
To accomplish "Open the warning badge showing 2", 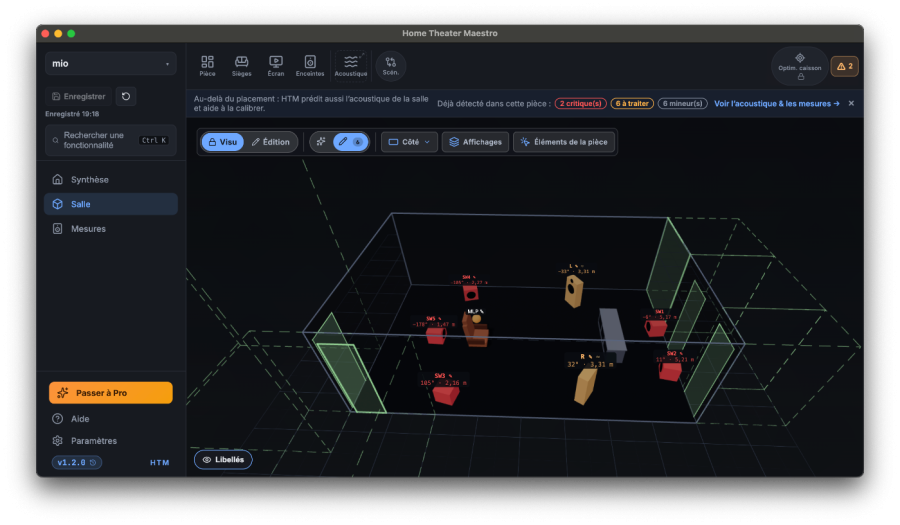I will click(x=844, y=66).
